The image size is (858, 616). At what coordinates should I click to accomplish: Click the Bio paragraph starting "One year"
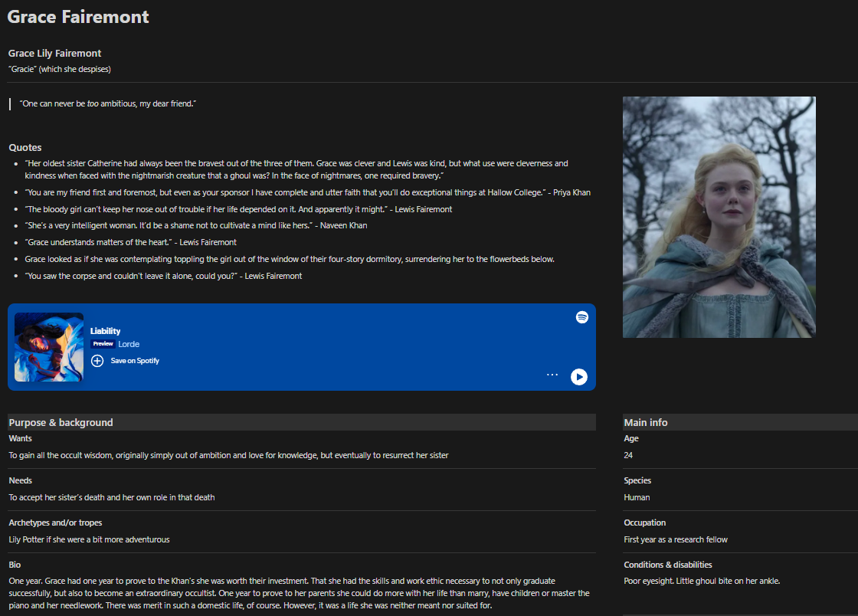300,593
